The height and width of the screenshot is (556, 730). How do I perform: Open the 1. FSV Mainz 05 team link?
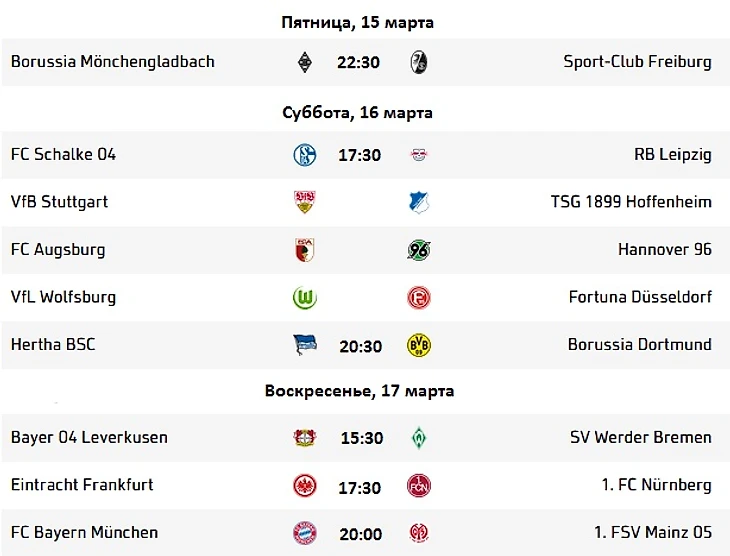coord(653,532)
